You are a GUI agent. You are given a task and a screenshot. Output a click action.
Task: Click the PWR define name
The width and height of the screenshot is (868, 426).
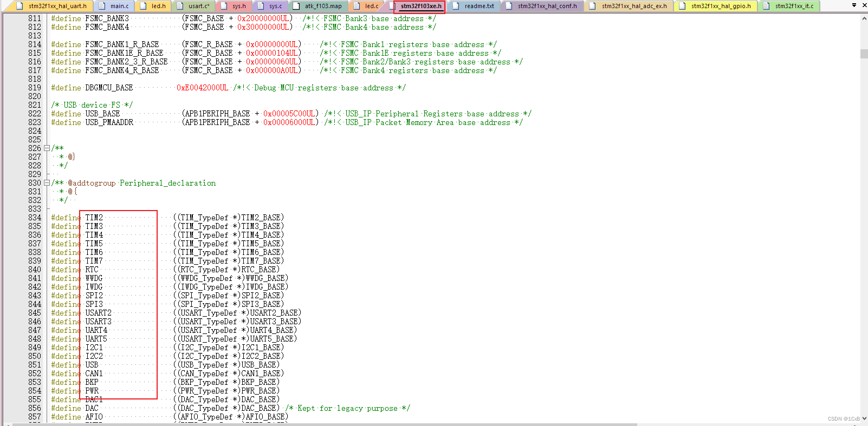tap(92, 391)
